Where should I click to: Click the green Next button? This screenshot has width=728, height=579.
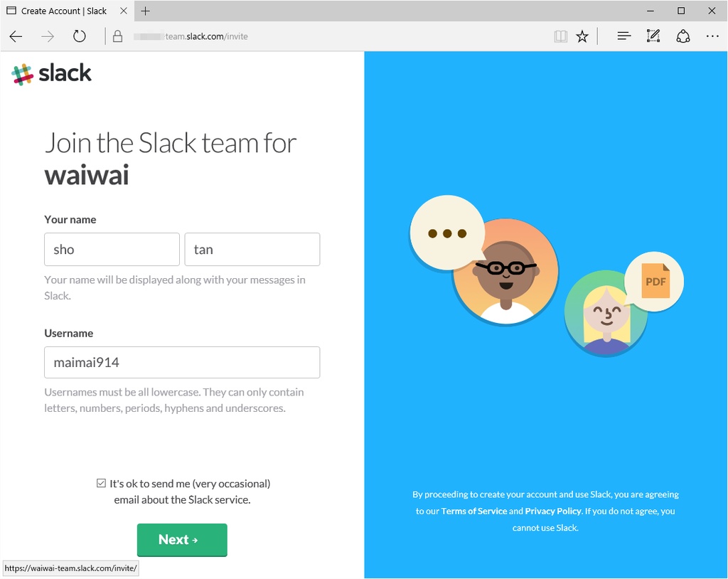coord(182,539)
